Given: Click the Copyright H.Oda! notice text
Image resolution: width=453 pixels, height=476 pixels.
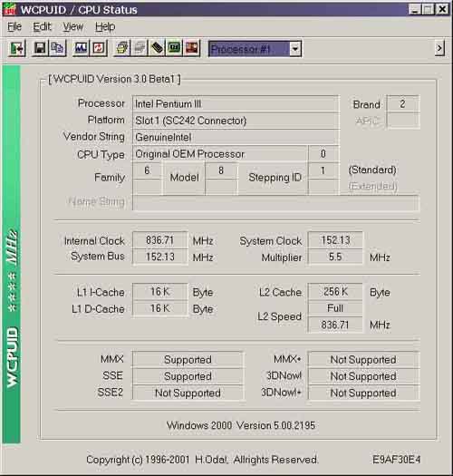Looking at the screenshot, I should [202, 460].
